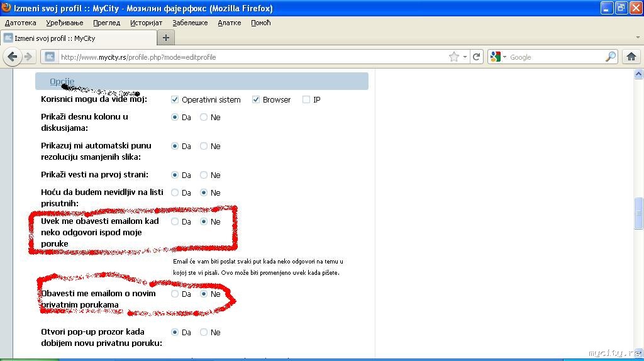This screenshot has width=644, height=361.
Task: Click the URL address field
Action: (x=253, y=57)
